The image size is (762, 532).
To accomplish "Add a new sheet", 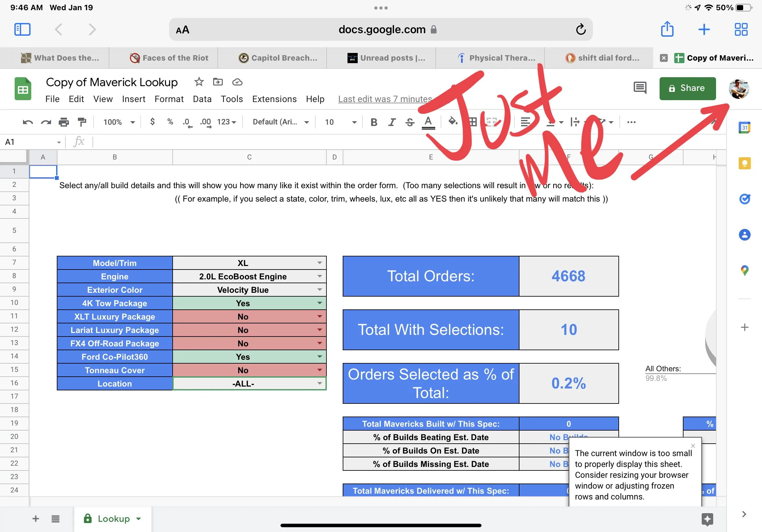I will [x=35, y=519].
